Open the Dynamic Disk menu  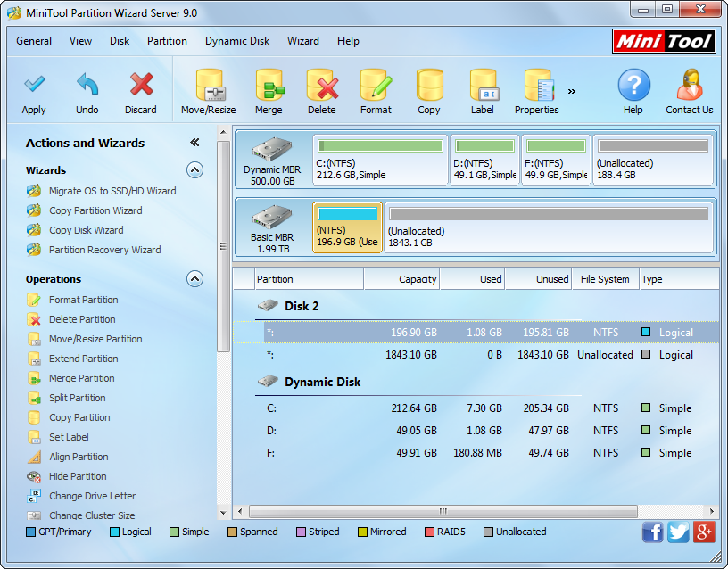click(237, 41)
